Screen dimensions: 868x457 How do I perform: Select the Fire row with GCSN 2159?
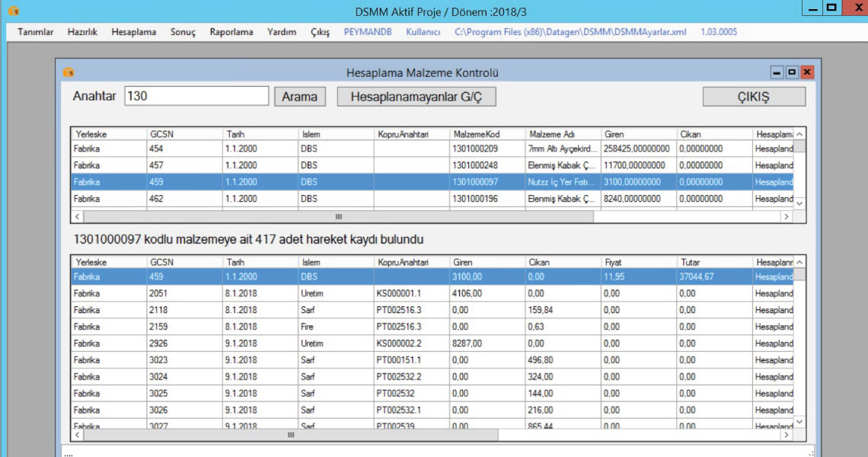[432, 326]
